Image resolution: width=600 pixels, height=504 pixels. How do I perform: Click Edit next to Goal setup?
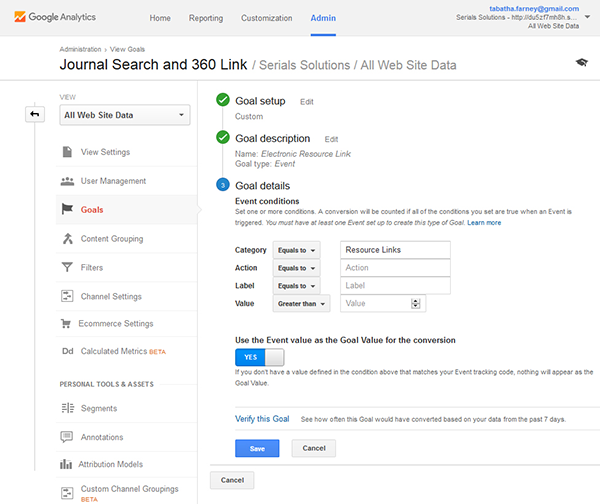point(307,102)
